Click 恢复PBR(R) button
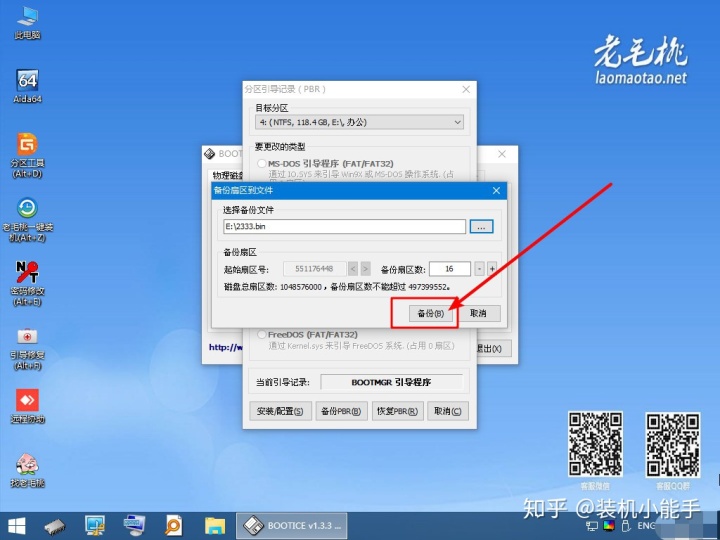This screenshot has height=540, width=720. [x=397, y=411]
